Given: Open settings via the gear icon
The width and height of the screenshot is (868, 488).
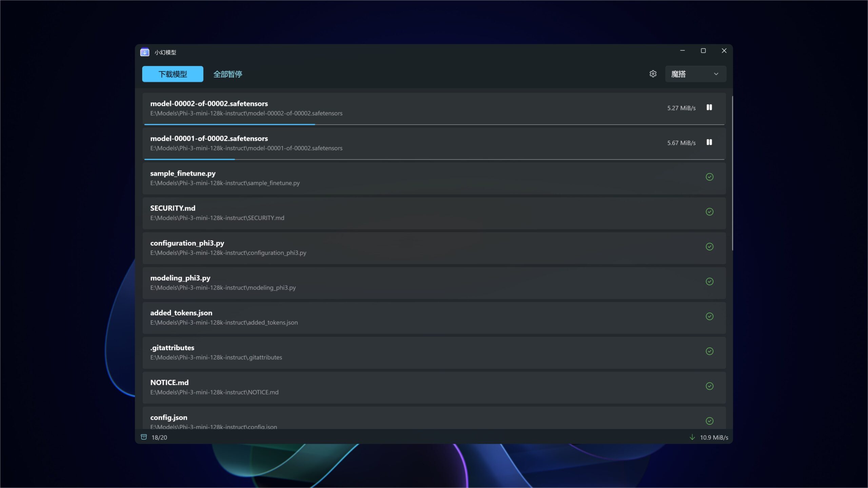Looking at the screenshot, I should (x=653, y=74).
